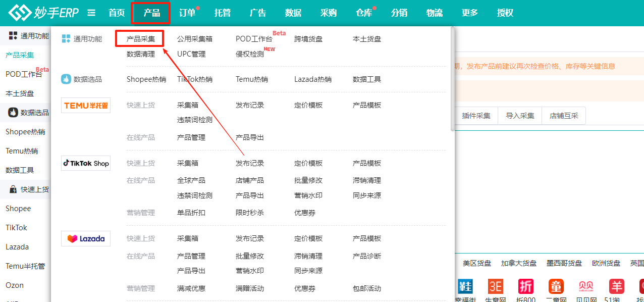Viewport: 644px width, 302px height.
Task: Open the 贝贝网 site icon
Action: [x=586, y=286]
